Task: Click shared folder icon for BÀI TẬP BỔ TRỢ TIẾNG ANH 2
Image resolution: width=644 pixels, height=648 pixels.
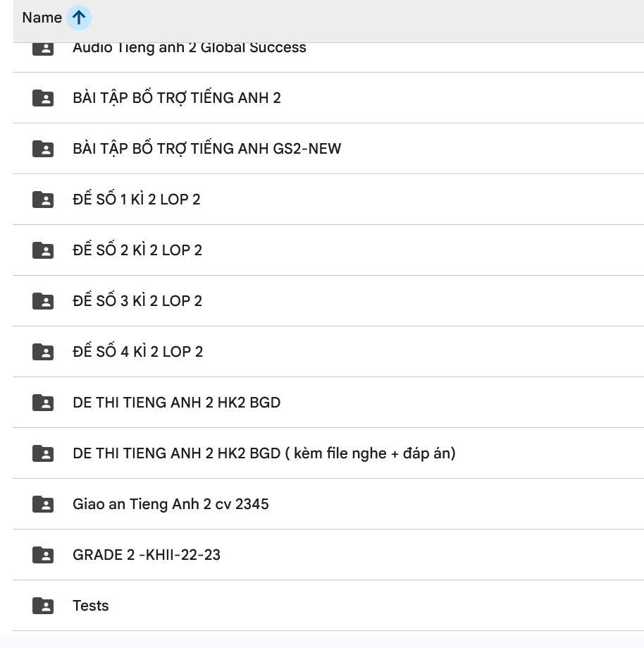Action: [x=43, y=98]
